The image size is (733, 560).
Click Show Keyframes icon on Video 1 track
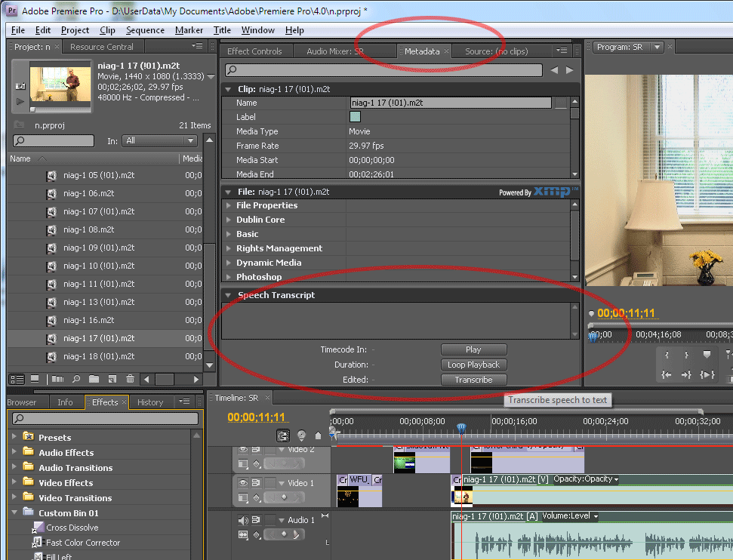point(257,498)
